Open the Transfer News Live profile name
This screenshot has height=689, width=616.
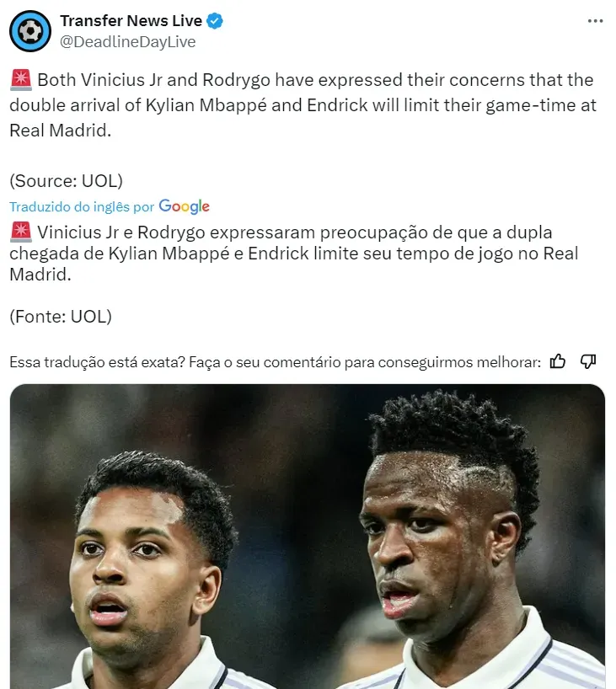(131, 21)
